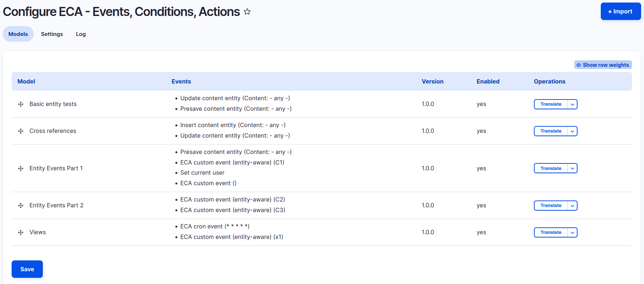The image size is (644, 284).
Task: Open the Log tab
Action: [x=81, y=34]
